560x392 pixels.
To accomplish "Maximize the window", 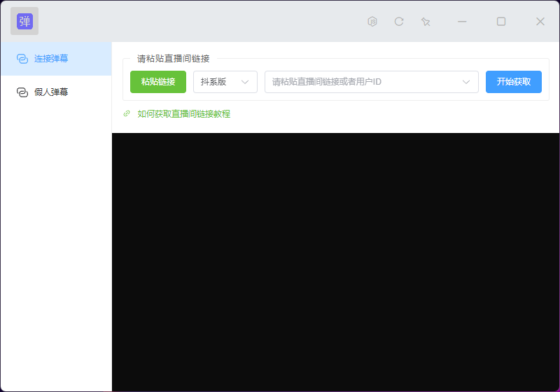I will click(501, 22).
